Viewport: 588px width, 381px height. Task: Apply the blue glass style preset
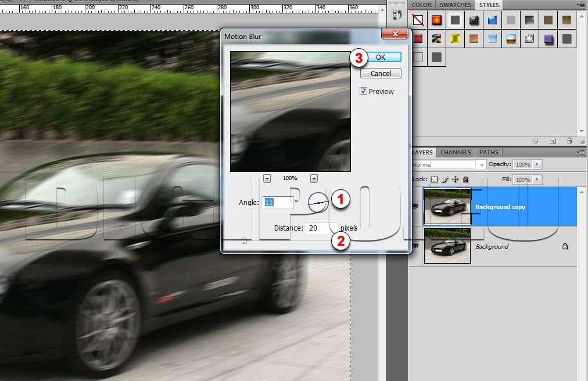(492, 20)
